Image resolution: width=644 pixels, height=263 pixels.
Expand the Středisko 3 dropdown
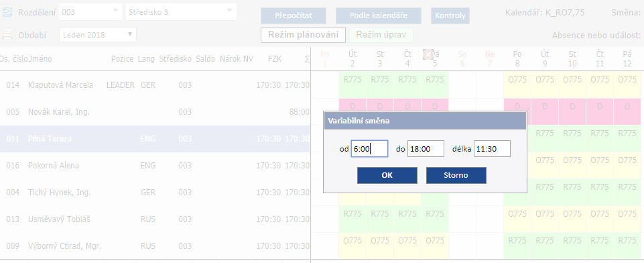tap(181, 12)
